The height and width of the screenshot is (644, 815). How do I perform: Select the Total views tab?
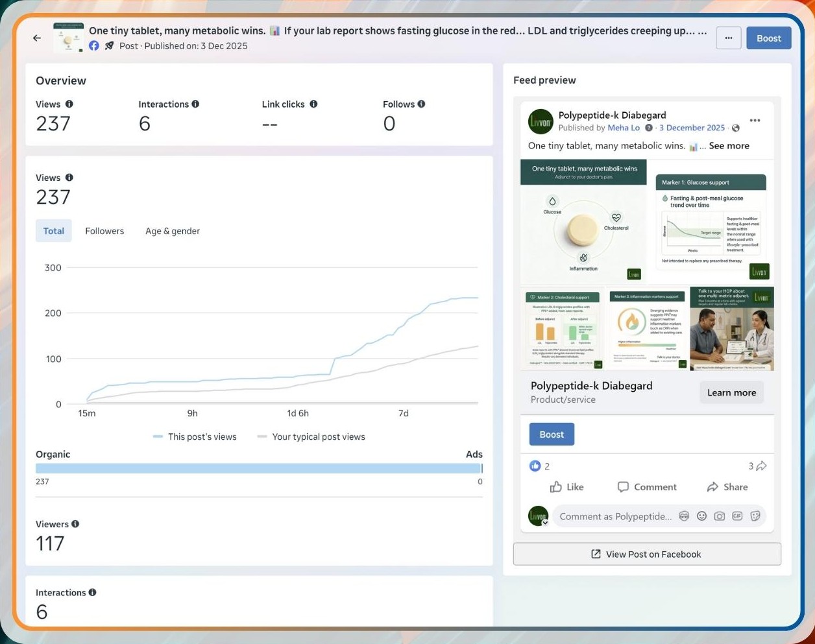tap(53, 231)
